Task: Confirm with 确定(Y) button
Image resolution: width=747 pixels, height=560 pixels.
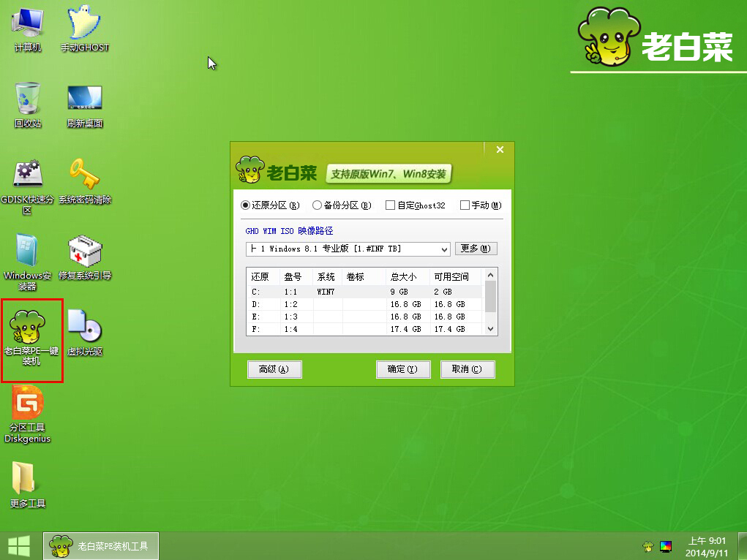Action: [x=403, y=369]
